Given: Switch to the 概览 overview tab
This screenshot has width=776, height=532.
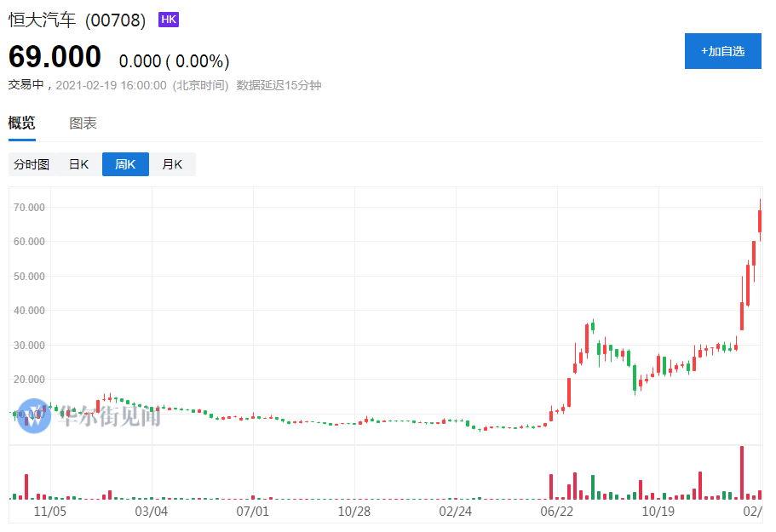Looking at the screenshot, I should point(22,123).
